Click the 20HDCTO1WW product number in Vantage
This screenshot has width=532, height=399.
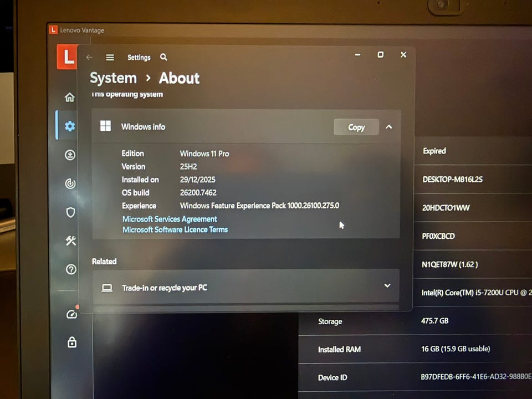[x=446, y=208]
